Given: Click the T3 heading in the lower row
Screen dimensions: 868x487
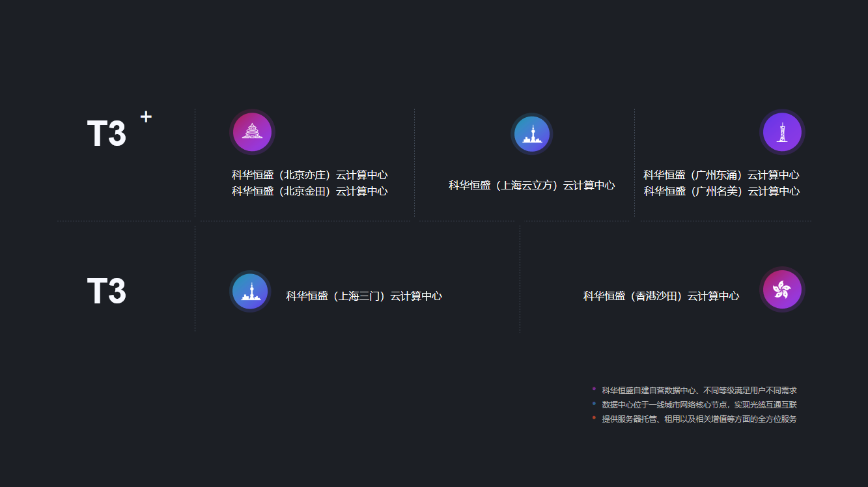Looking at the screenshot, I should coord(107,291).
